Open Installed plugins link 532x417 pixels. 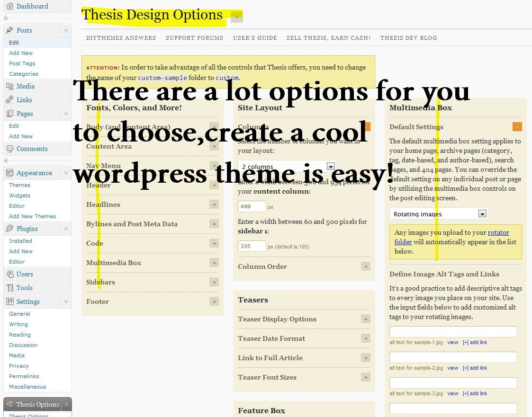(x=21, y=241)
